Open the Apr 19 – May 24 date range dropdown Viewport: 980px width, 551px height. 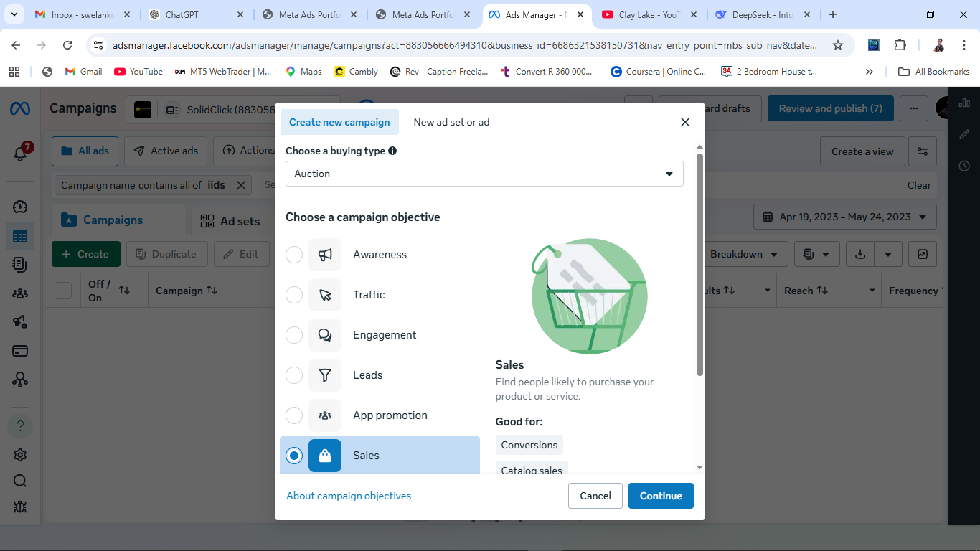click(x=845, y=217)
